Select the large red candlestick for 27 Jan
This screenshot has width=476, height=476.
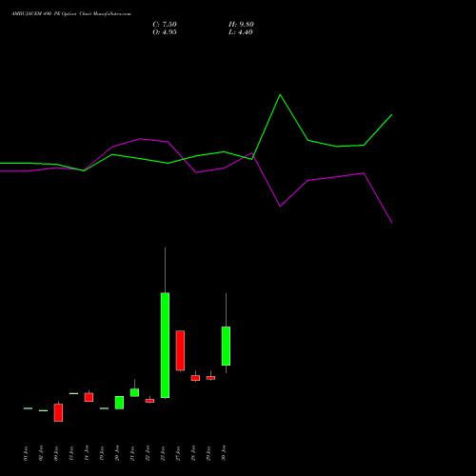[180, 350]
